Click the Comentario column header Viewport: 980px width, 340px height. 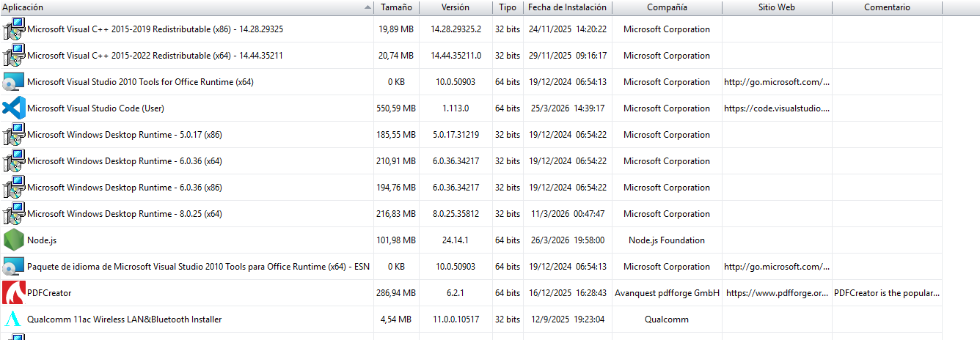pos(886,7)
